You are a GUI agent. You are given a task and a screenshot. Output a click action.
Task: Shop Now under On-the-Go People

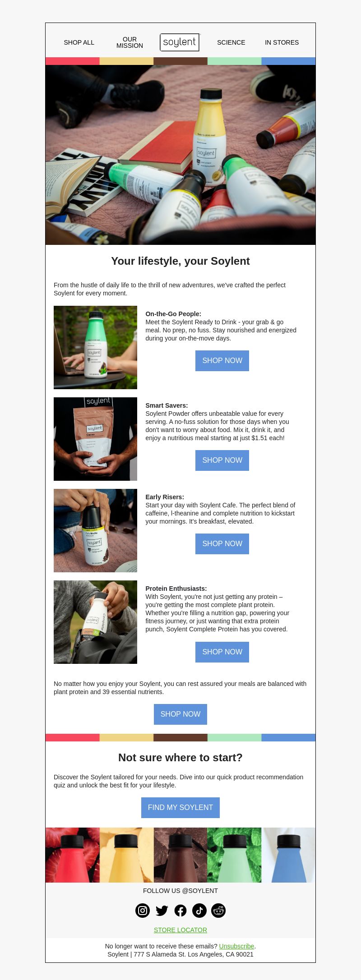point(222,361)
